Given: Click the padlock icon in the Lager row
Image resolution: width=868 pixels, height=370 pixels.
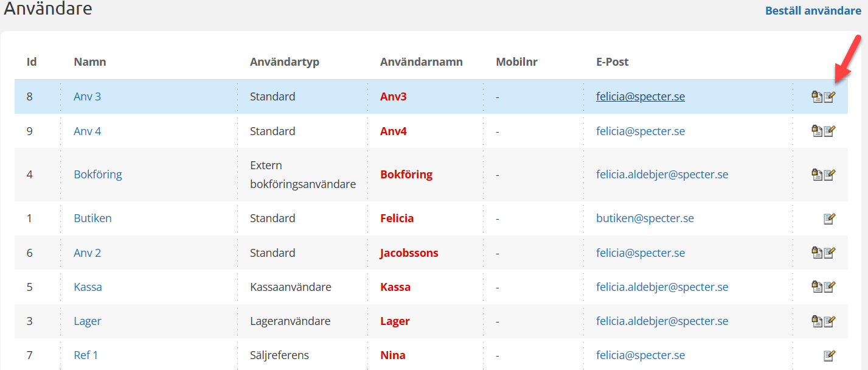Looking at the screenshot, I should coord(817,321).
